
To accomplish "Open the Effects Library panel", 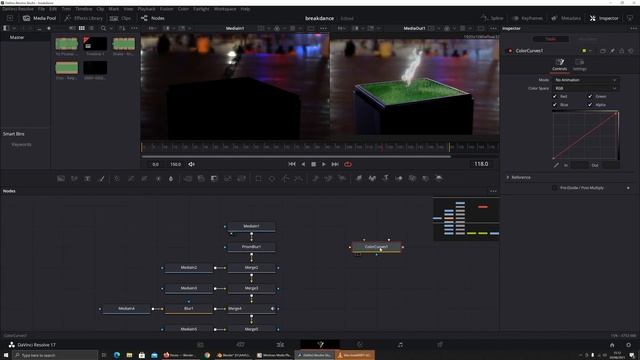I will [x=83, y=18].
